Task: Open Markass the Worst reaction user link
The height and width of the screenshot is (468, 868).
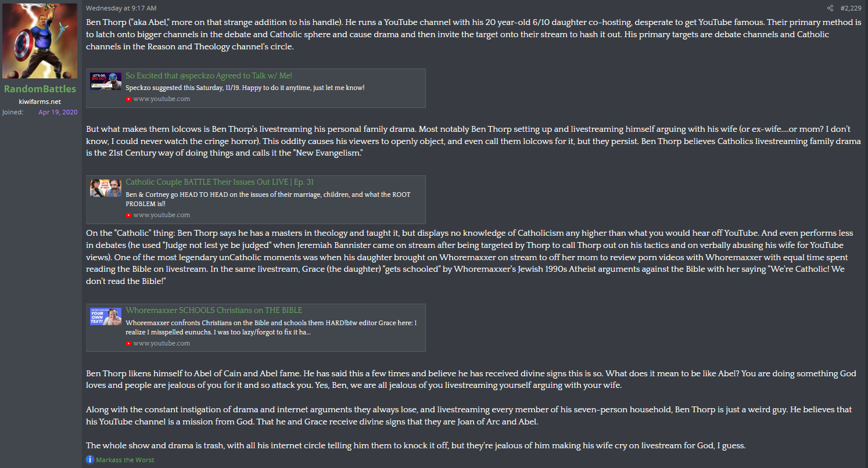Action: tap(125, 460)
